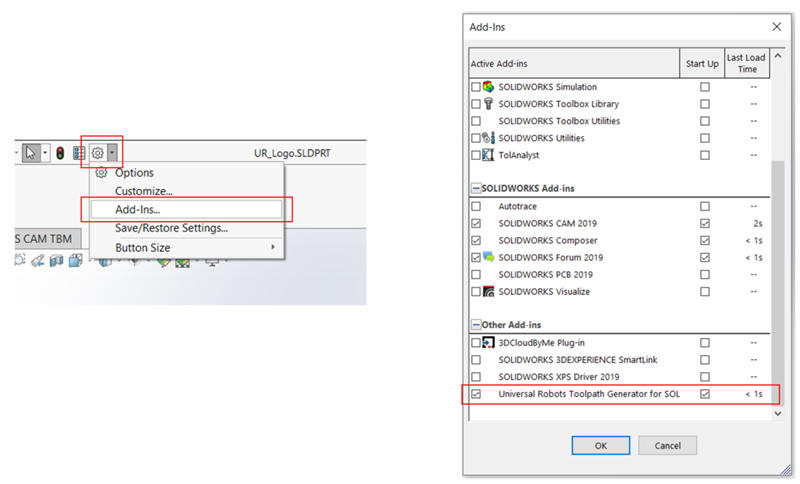The height and width of the screenshot is (484, 800).
Task: Click Active Add-ins column header
Action: 574,63
